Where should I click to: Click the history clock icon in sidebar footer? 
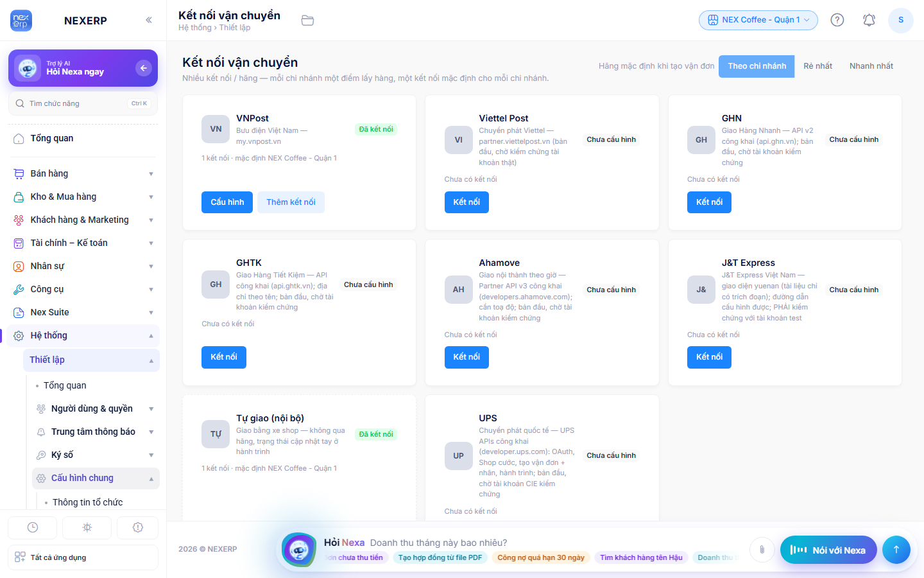point(33,527)
